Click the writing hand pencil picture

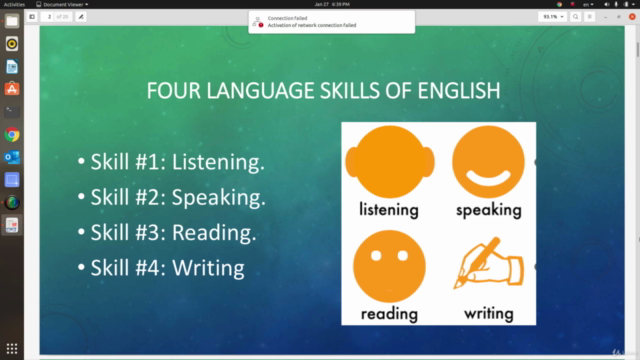coord(489,263)
